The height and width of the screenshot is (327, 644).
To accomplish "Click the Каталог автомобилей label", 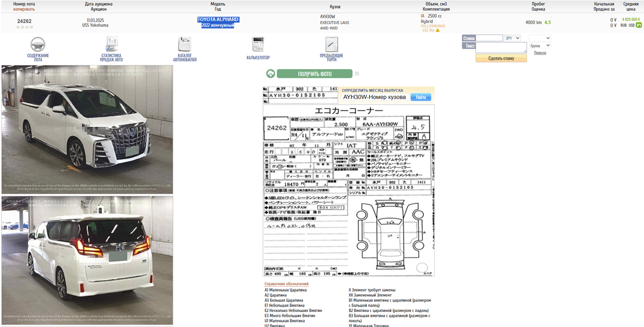I will [185, 57].
